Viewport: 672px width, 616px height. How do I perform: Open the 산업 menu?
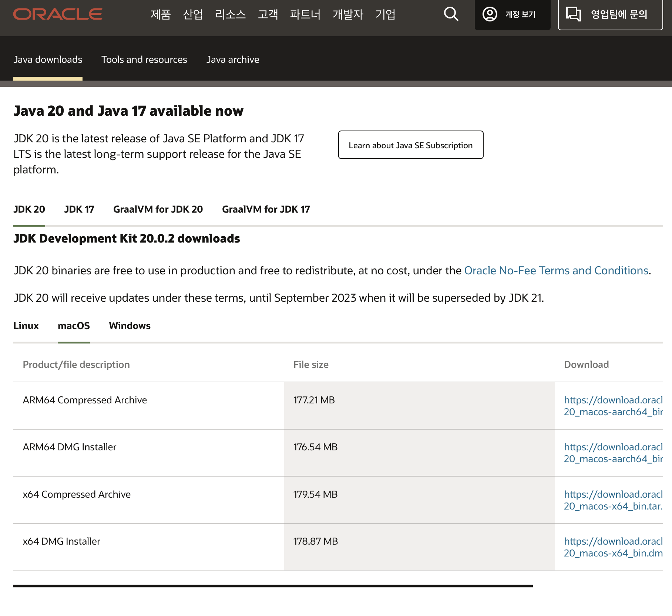tap(193, 14)
